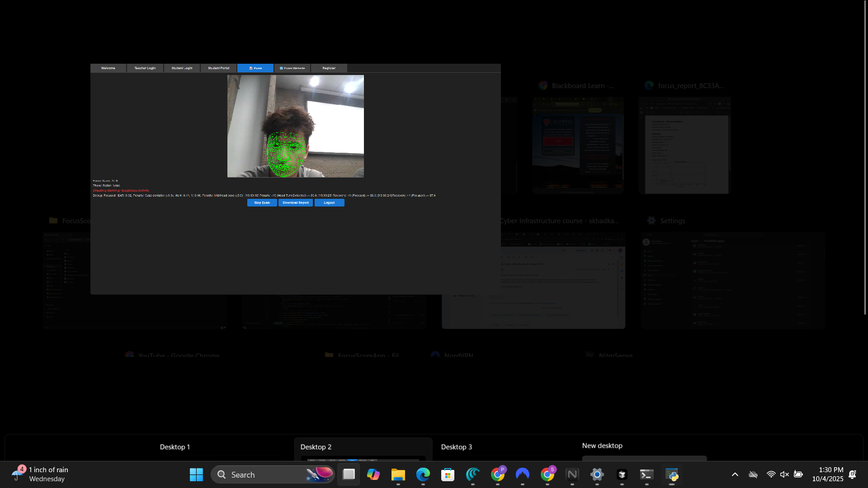Click the Download Report button

296,203
